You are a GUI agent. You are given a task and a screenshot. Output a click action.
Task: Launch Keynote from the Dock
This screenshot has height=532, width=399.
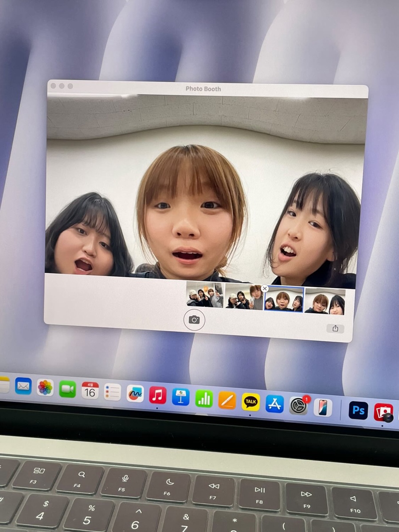181,397
